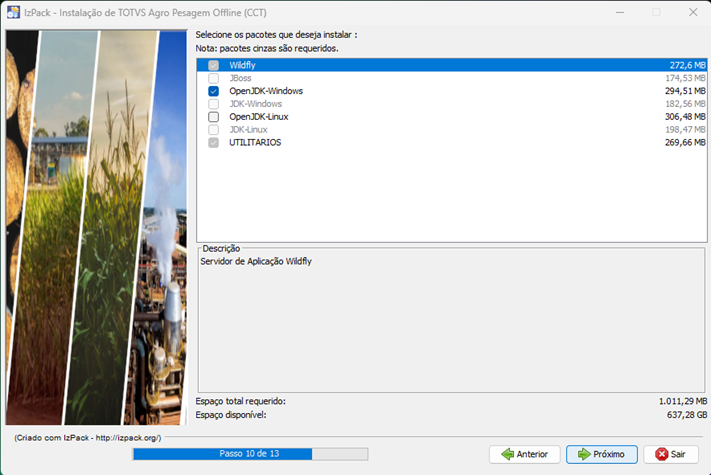Toggle the JDK-Linux package checkbox
The image size is (711, 475).
click(213, 130)
